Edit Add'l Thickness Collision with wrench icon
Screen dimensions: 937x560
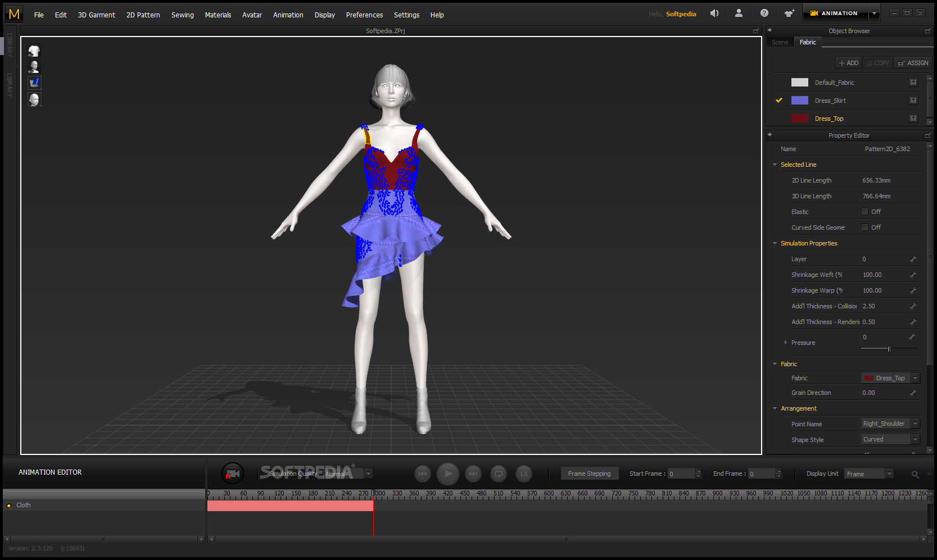[x=913, y=306]
